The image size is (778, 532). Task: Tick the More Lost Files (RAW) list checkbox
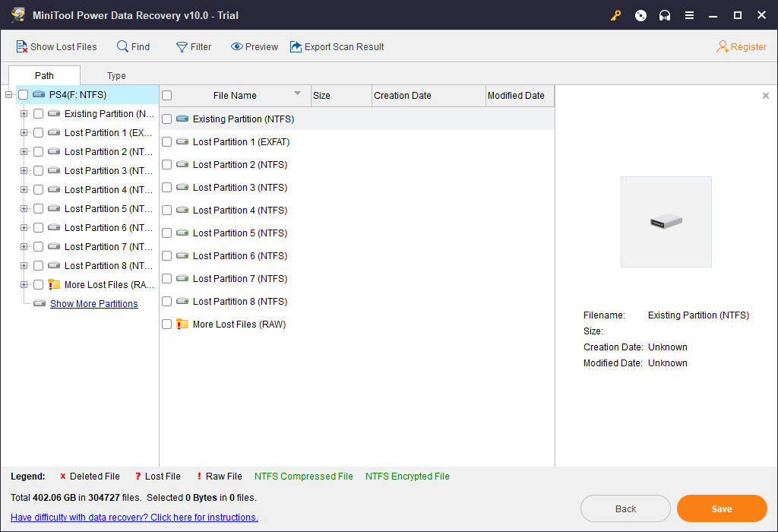coord(166,324)
